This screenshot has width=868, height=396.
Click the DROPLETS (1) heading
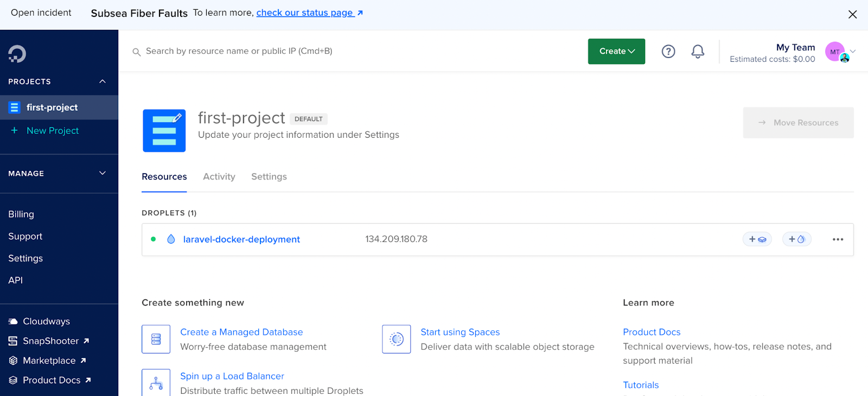click(x=169, y=213)
